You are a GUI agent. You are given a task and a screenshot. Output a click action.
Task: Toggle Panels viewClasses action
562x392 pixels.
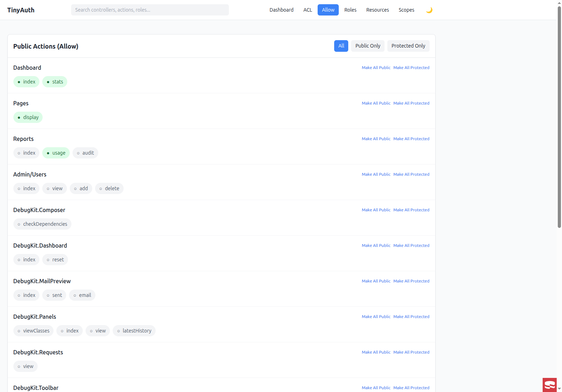coord(33,331)
